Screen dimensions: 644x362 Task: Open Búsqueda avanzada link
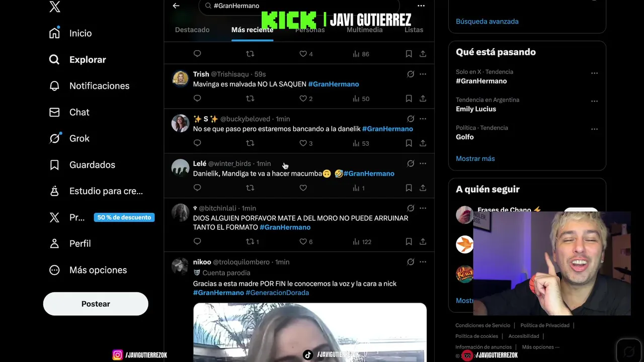click(x=487, y=22)
